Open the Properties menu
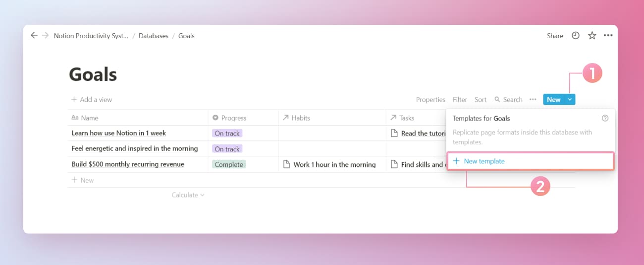Viewport: 644px width, 265px height. (x=430, y=99)
